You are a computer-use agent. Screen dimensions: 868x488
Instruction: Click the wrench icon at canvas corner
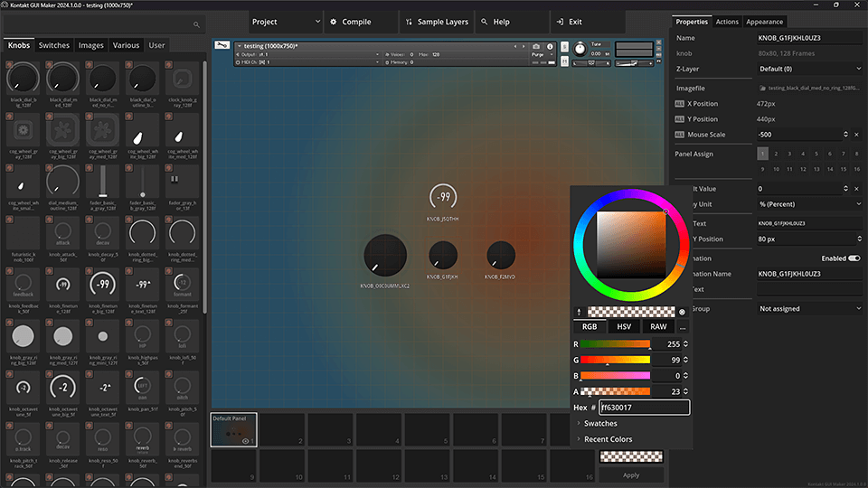tap(222, 45)
